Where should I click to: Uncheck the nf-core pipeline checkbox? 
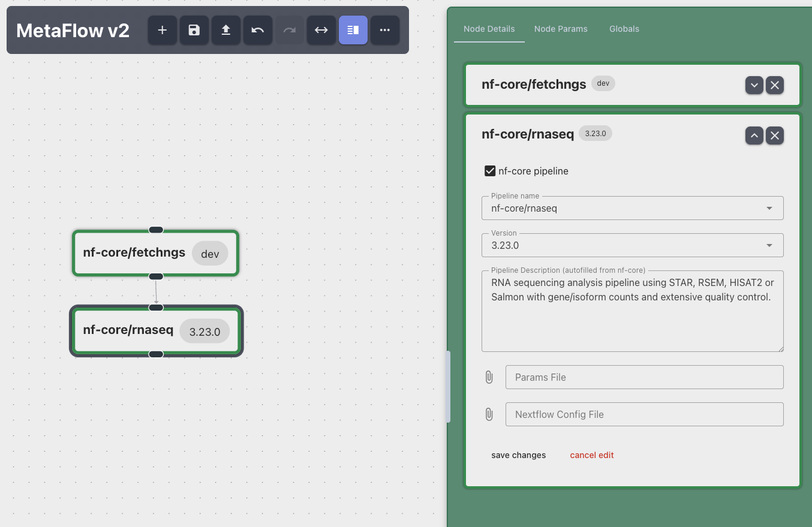[490, 171]
